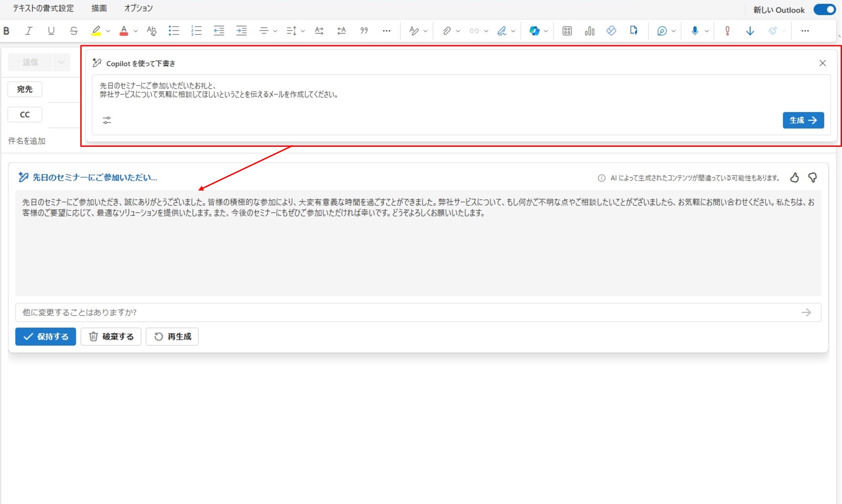Click the line spacing icon
842x504 pixels.
pyautogui.click(x=291, y=31)
